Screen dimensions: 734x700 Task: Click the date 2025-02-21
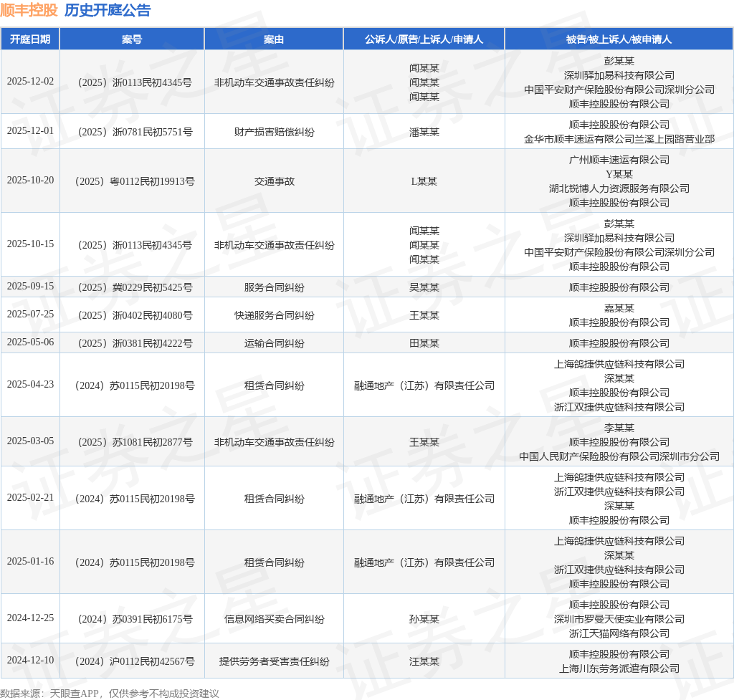tap(30, 498)
